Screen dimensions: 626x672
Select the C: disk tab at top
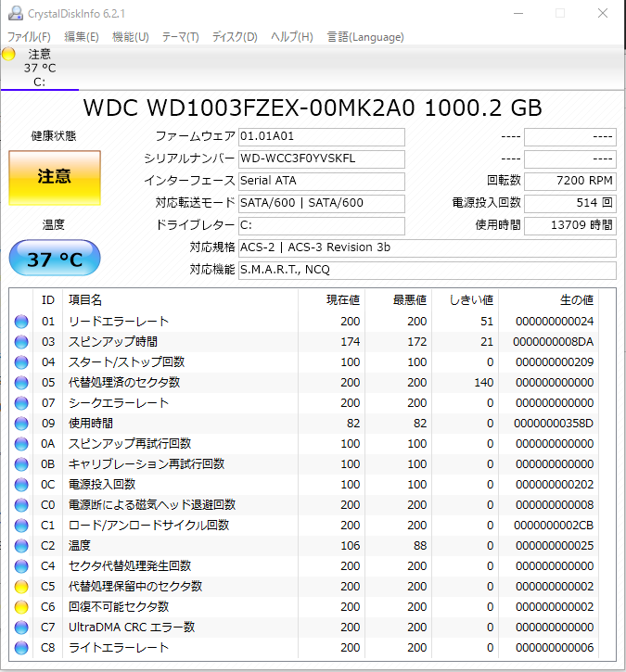click(x=40, y=68)
